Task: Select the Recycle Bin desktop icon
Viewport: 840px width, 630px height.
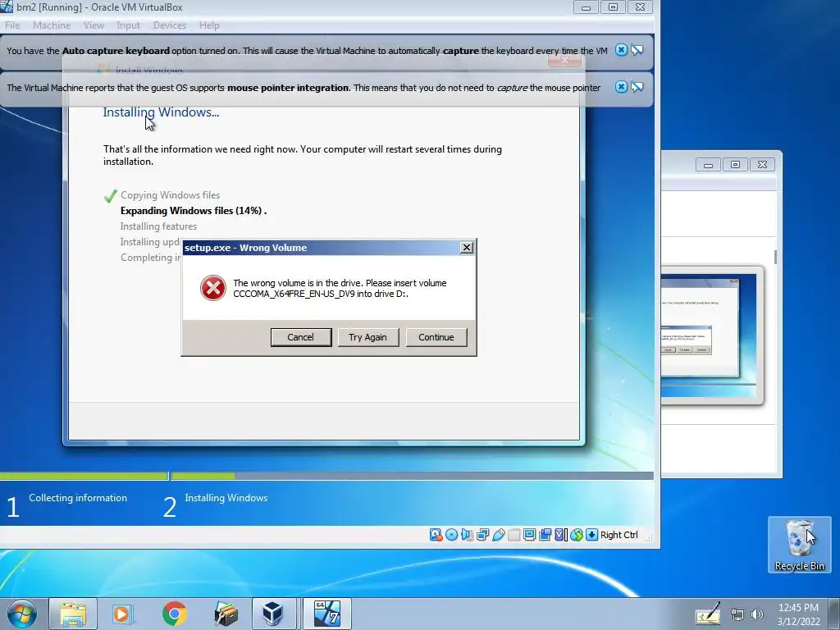Action: coord(799,545)
